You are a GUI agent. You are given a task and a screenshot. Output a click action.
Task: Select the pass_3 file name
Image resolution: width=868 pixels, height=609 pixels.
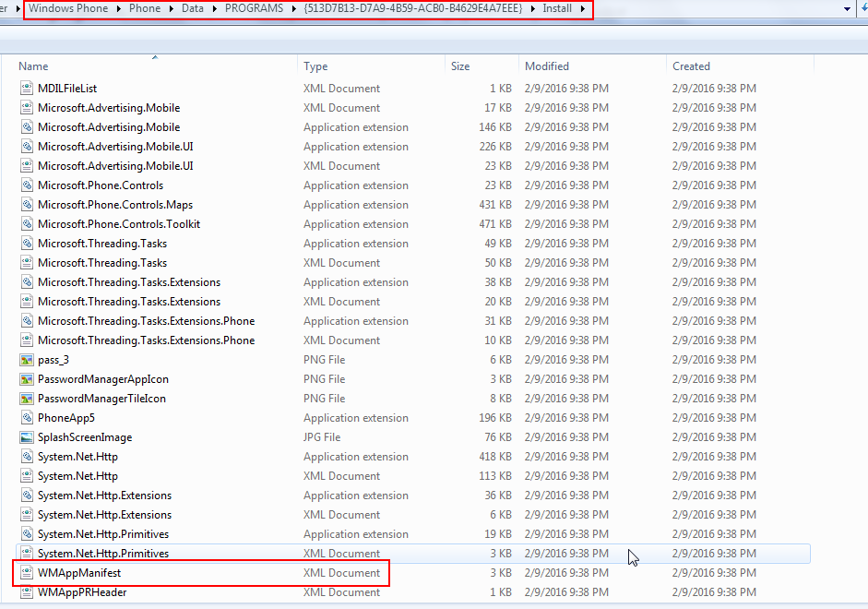(x=54, y=360)
